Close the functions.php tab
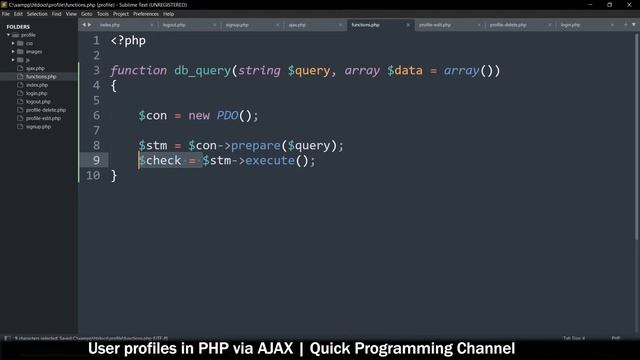640x360 pixels. (408, 25)
